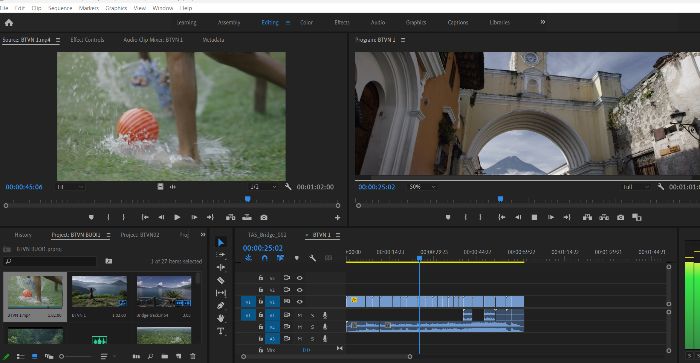Select the Ripple Edit tool
The width and height of the screenshot is (700, 363).
[x=221, y=267]
